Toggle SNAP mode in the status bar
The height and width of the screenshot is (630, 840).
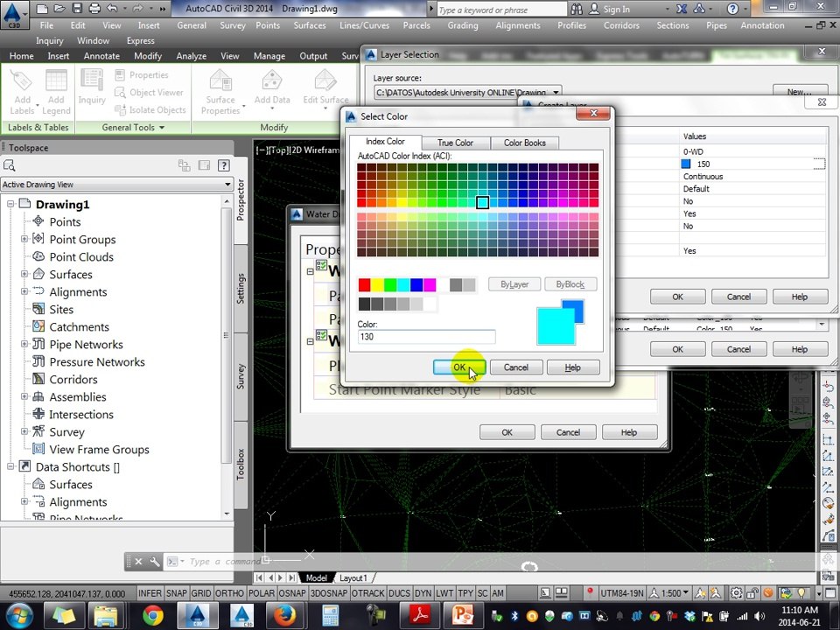point(176,593)
